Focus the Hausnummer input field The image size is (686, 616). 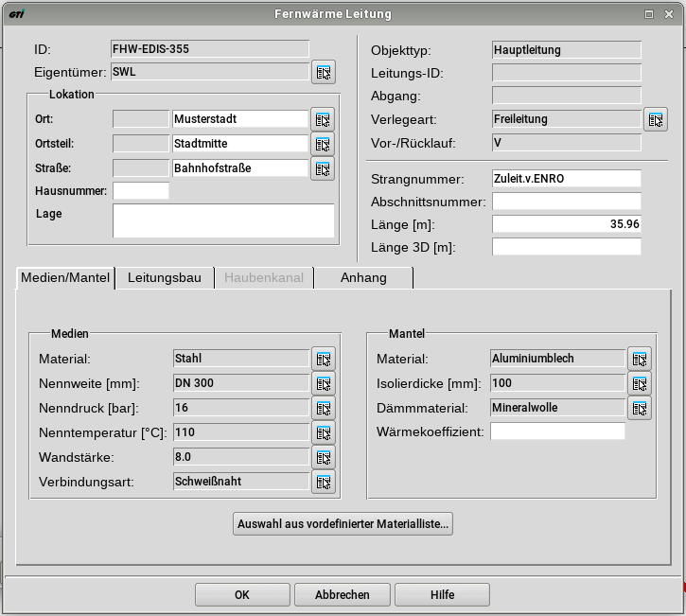pyautogui.click(x=141, y=191)
